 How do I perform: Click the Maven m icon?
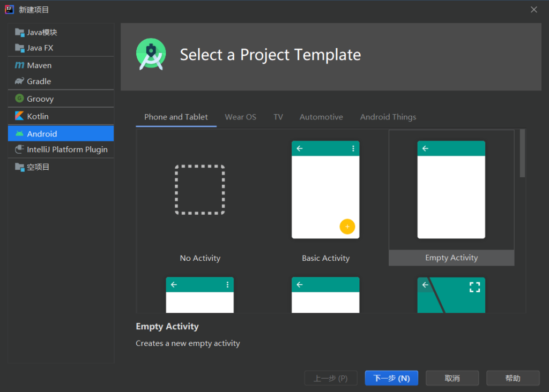20,65
